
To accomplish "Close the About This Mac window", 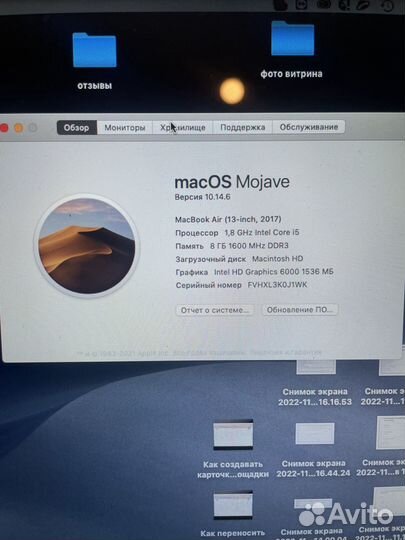I will [x=4, y=128].
